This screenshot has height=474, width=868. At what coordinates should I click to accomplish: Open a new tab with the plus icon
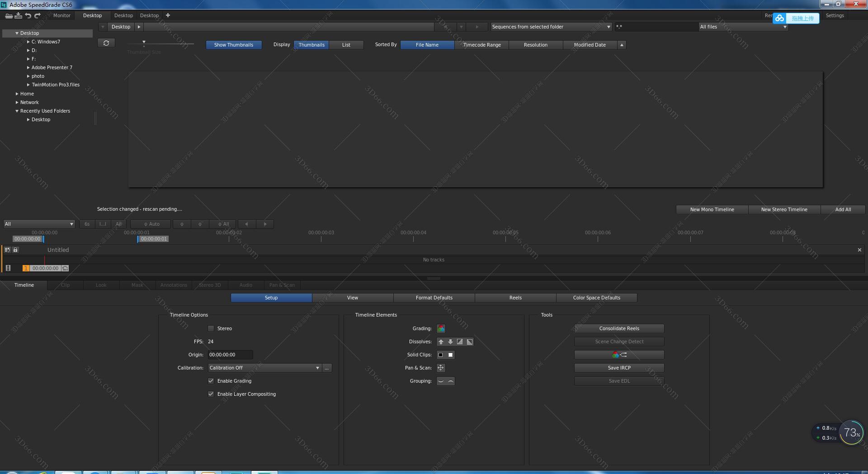click(168, 15)
